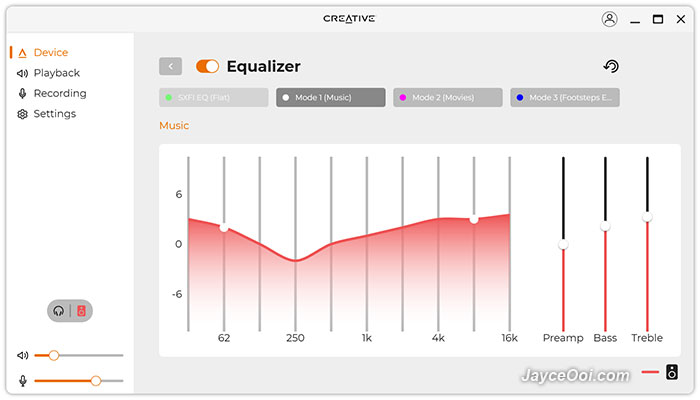
Task: Click the Bass slider handle
Action: coord(605,226)
